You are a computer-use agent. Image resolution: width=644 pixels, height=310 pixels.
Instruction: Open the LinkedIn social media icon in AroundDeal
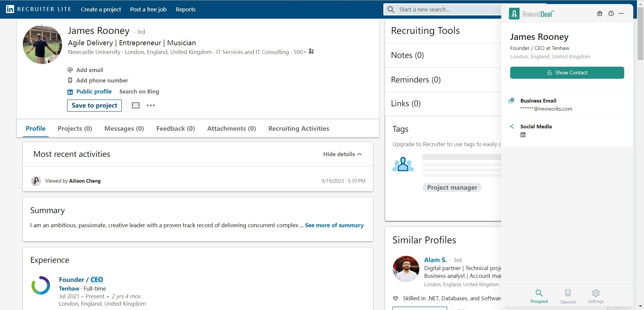click(523, 135)
